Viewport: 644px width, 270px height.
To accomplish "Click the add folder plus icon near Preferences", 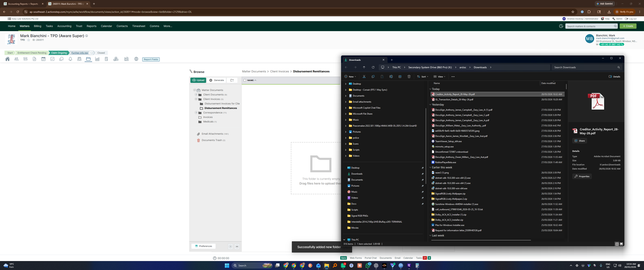I will pyautogui.click(x=230, y=246).
